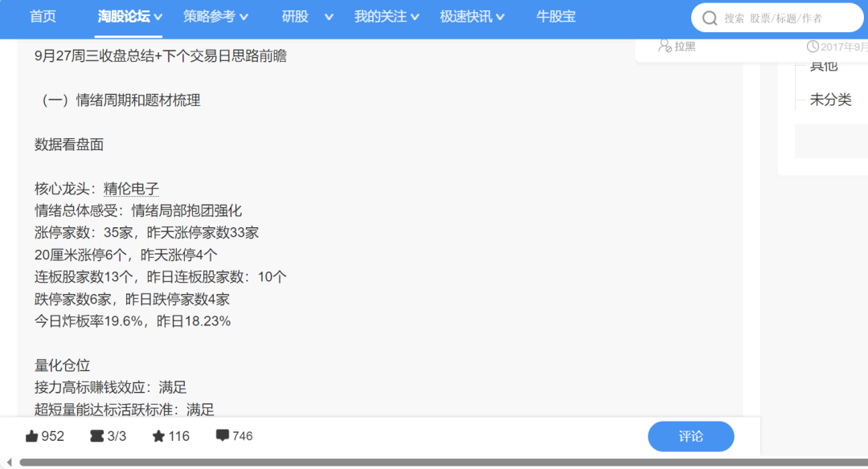Open comments via the speech-bubble icon showing 746
The width and height of the screenshot is (868, 469).
click(225, 435)
